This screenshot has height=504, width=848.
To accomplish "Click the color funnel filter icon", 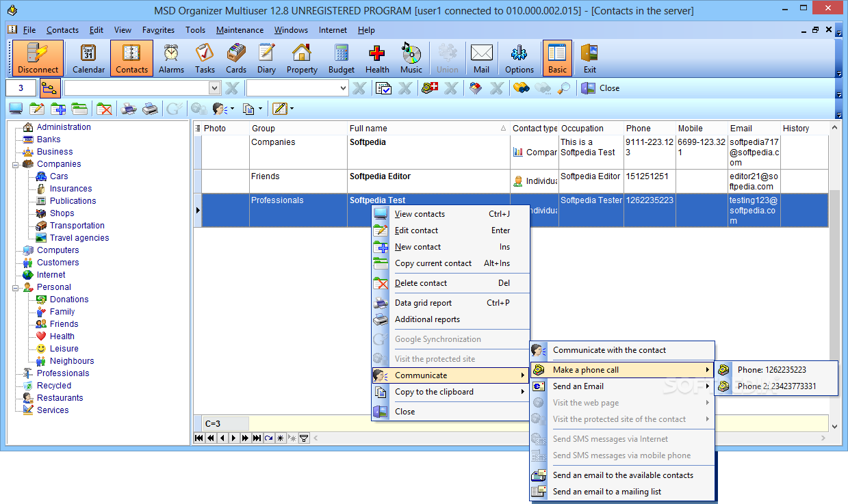I will [x=474, y=88].
